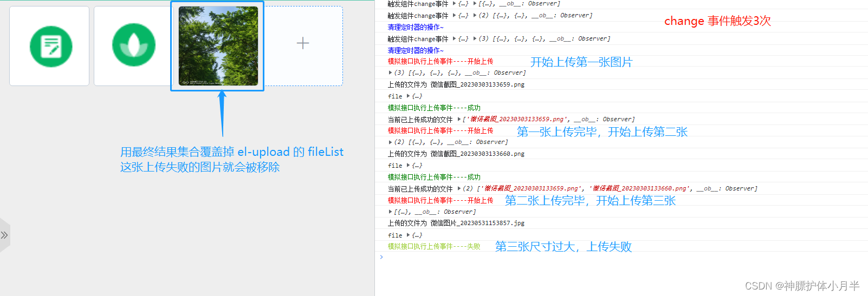The height and width of the screenshot is (296, 868).
Task: Open the forest trees photo thumbnail
Action: point(218,46)
